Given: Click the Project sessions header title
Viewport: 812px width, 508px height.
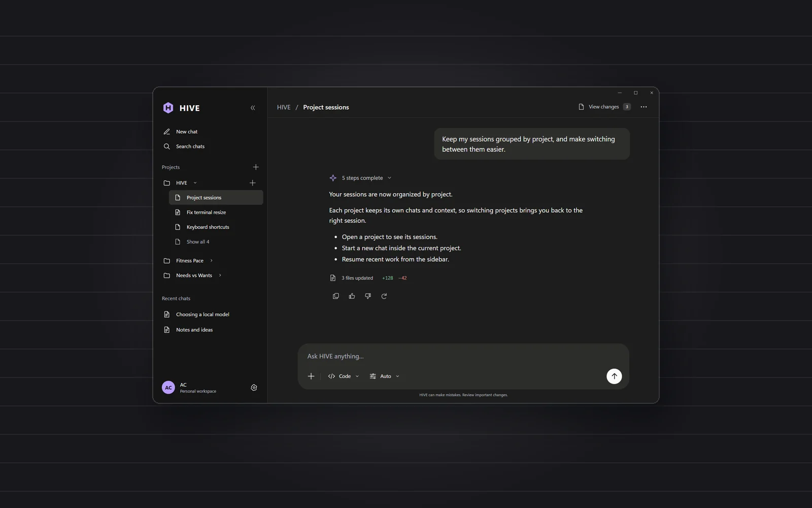Looking at the screenshot, I should click(x=326, y=107).
